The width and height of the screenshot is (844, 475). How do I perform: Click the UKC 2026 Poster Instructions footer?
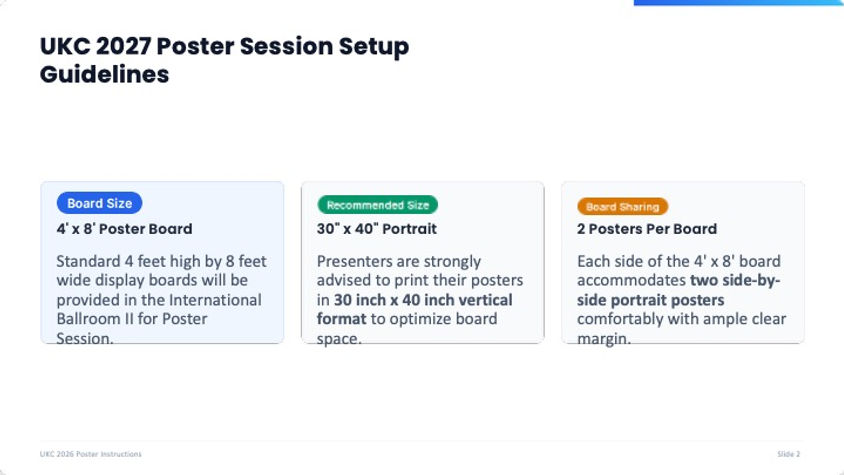coord(90,454)
